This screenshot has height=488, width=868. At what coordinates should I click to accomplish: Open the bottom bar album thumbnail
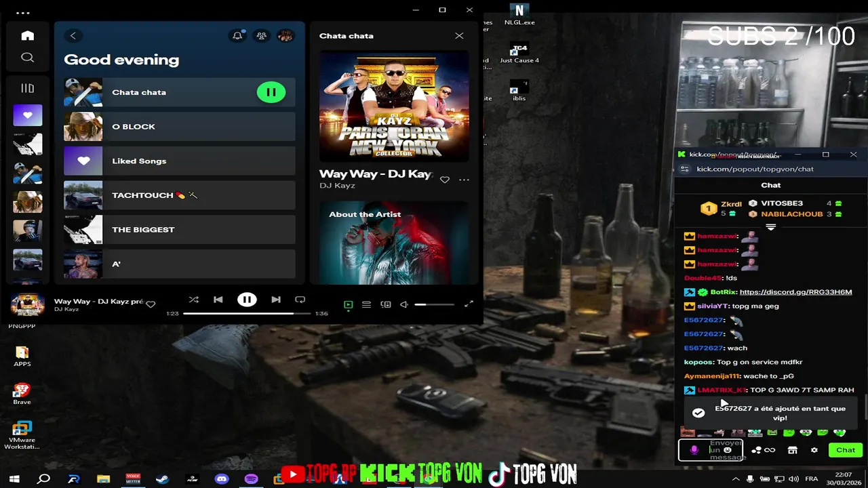[28, 305]
